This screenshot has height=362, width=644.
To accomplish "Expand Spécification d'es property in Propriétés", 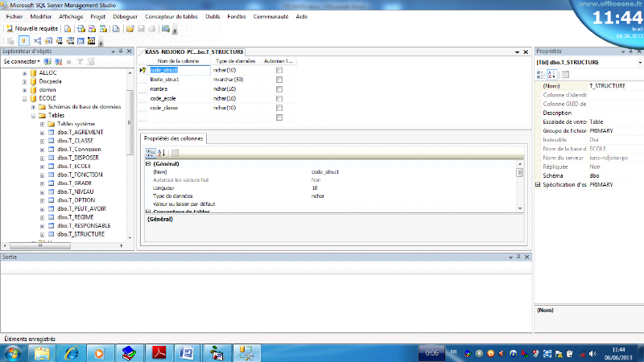I will coord(538,185).
